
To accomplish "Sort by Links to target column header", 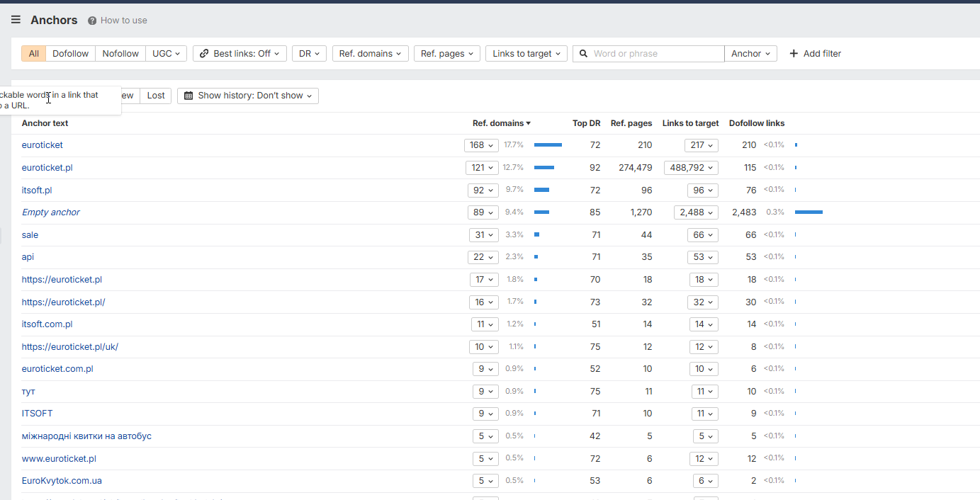I will coord(691,123).
